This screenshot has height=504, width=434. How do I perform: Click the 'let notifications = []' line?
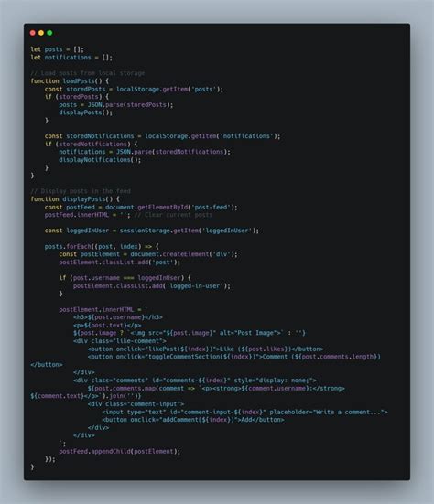point(71,58)
